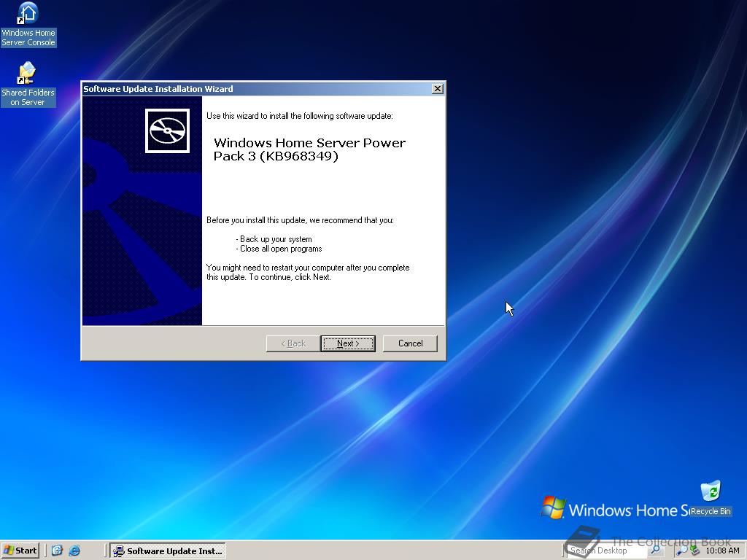Open Shared Folders on Server shortcut
The image size is (747, 560).
click(x=28, y=85)
